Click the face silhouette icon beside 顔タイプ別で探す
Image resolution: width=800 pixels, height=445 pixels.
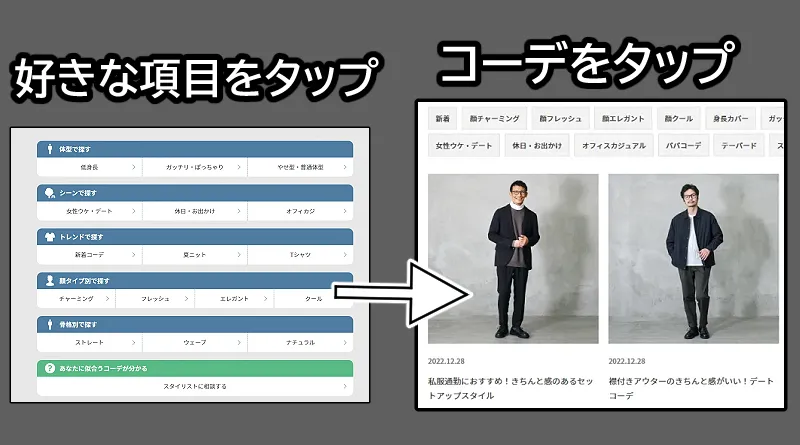click(x=50, y=280)
